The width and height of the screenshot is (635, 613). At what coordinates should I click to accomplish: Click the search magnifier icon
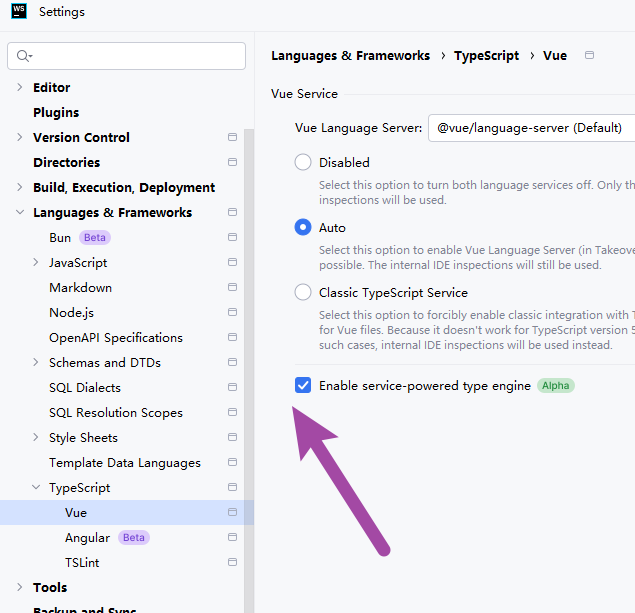coord(23,55)
